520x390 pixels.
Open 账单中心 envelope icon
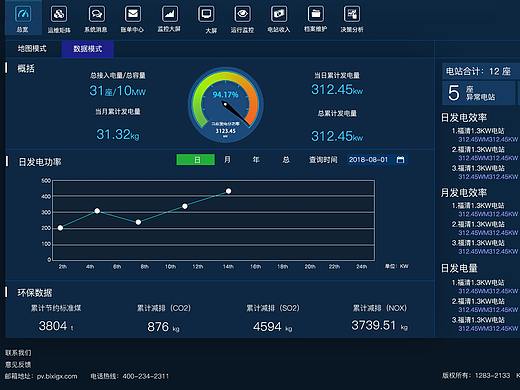132,14
